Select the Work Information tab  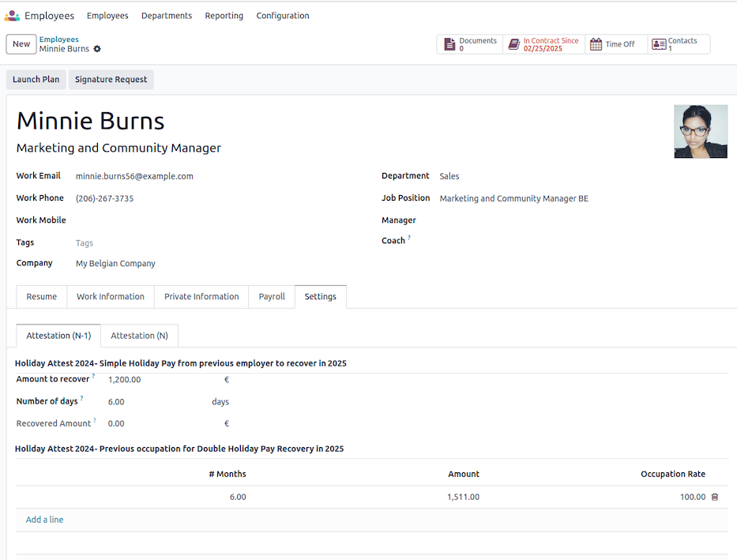(111, 297)
